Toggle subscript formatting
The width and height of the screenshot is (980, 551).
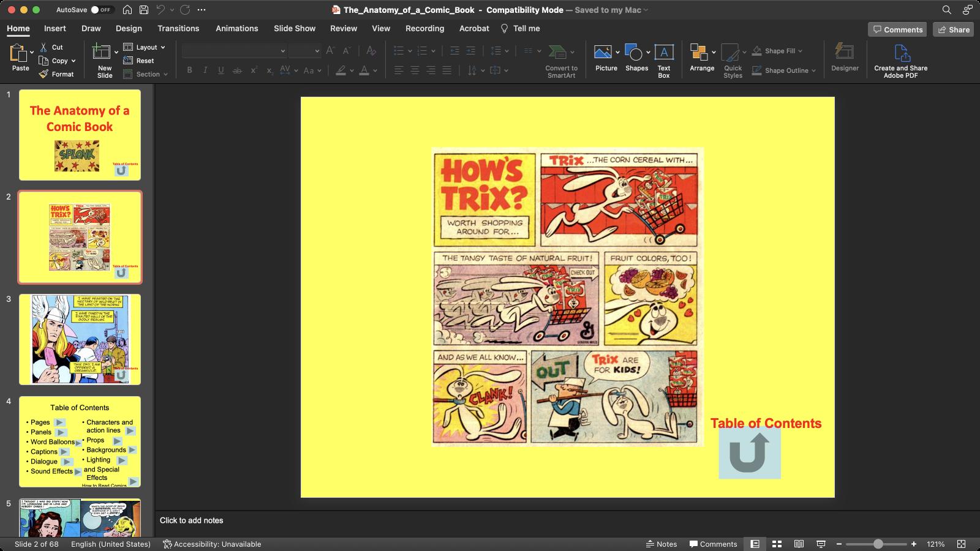coord(269,70)
